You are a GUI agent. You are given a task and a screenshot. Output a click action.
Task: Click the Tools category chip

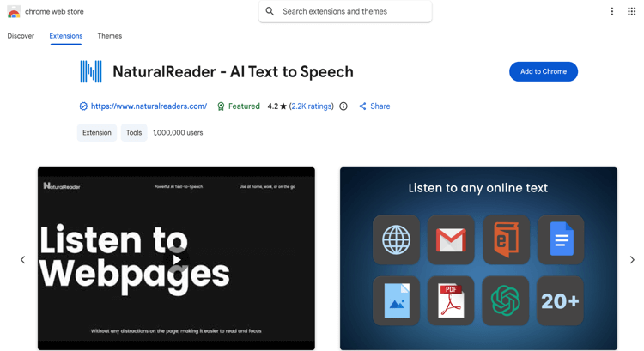click(x=134, y=133)
